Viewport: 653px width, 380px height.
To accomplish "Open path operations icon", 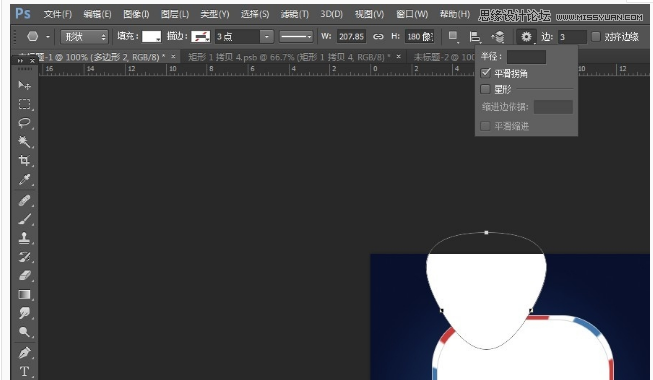I will click(453, 37).
